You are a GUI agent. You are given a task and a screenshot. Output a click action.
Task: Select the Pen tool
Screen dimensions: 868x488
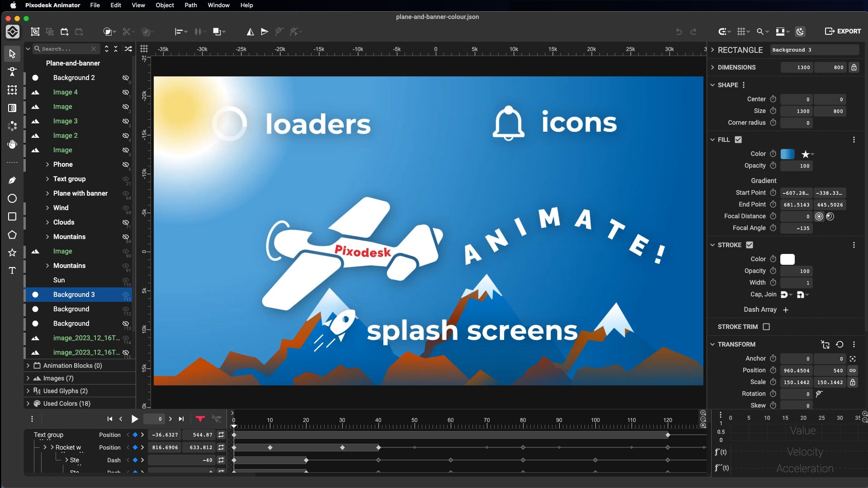click(x=12, y=180)
